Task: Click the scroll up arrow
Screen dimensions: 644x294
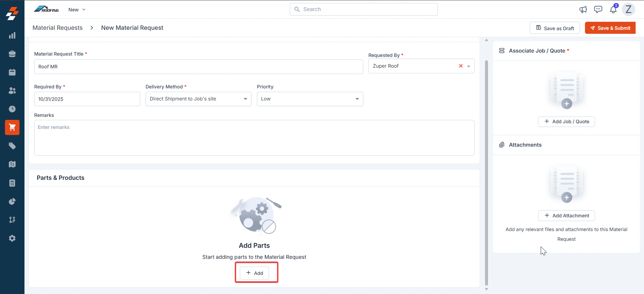Action: 486,40
